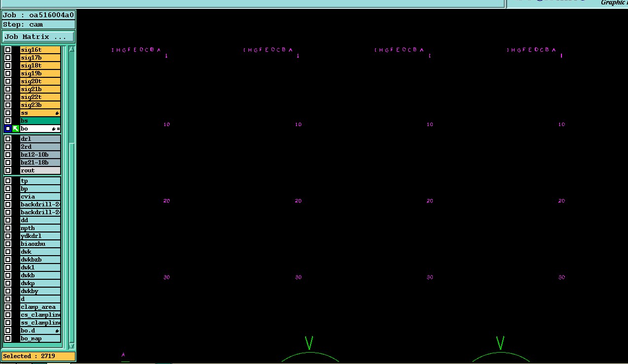Click the 'Selected : 2719' status field

[x=38, y=356]
